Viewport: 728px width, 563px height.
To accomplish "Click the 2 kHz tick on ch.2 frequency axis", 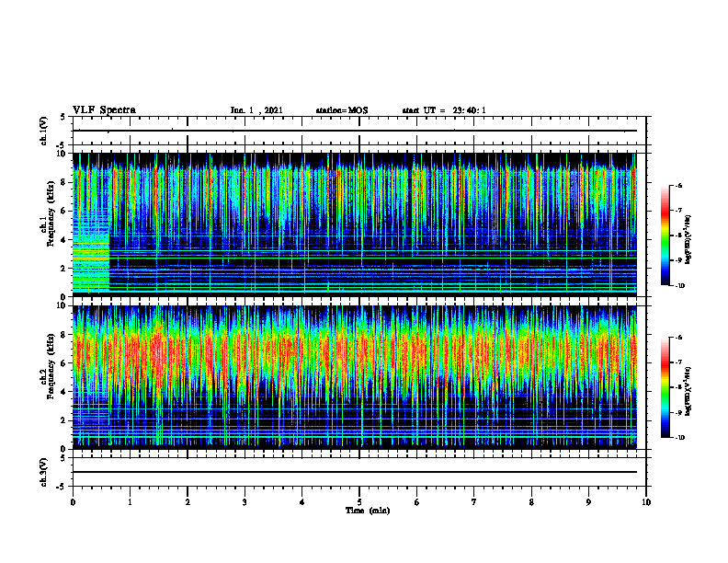I will click(64, 420).
